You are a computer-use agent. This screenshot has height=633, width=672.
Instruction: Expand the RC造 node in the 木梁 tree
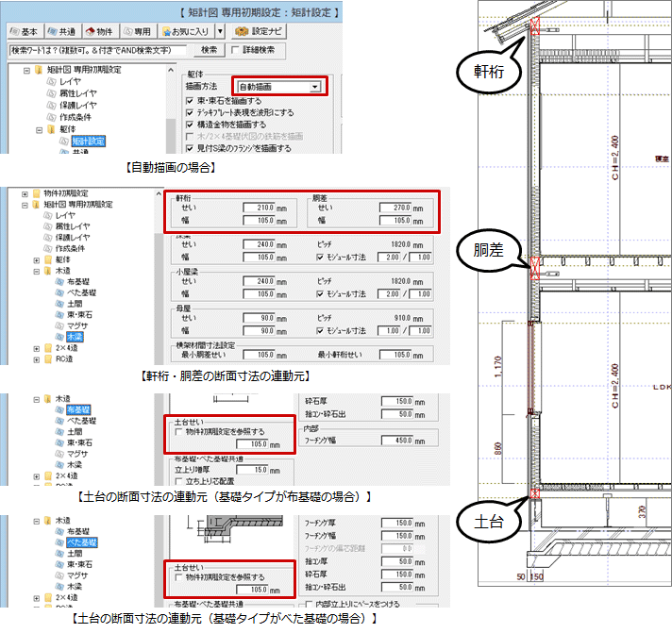[x=37, y=359]
